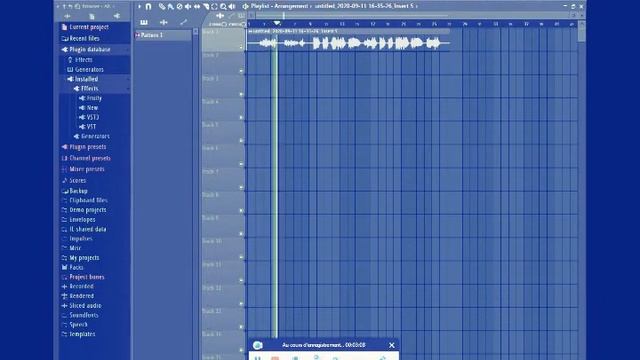Screen dimensions: 640x360
Task: Close the recording popup
Action: 392,345
